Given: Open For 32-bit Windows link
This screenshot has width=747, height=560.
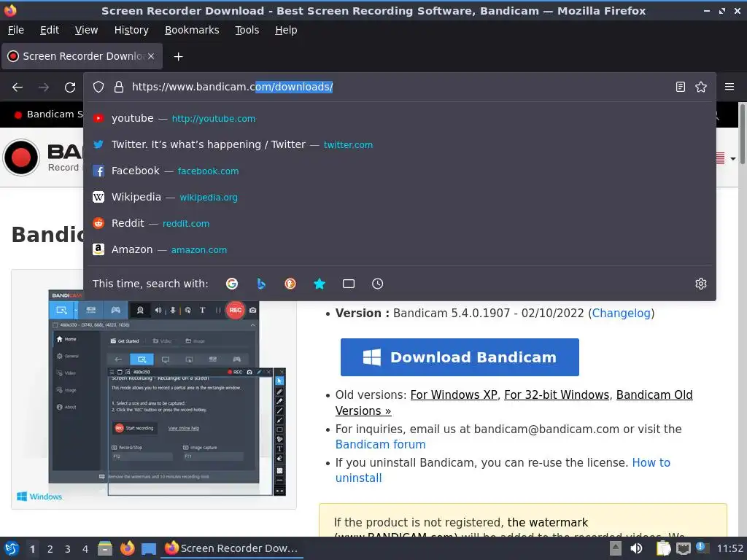Looking at the screenshot, I should pos(557,394).
